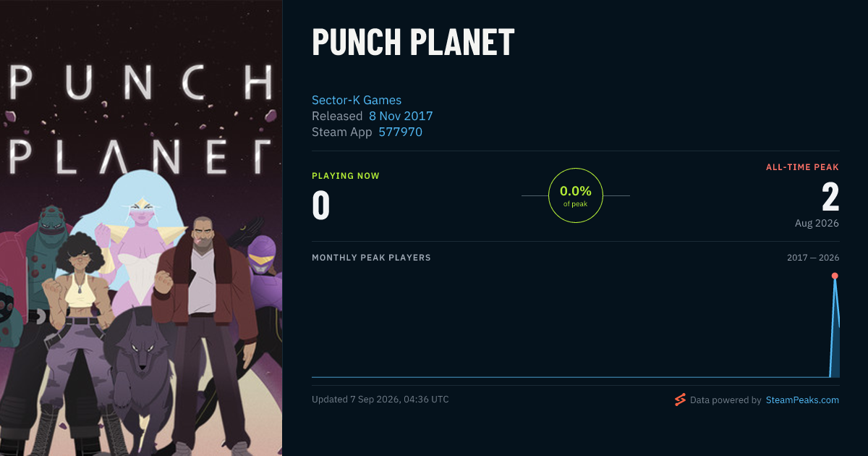Click the ALL-TIME PEAK red label
Viewport: 868px width, 456px height.
802,167
